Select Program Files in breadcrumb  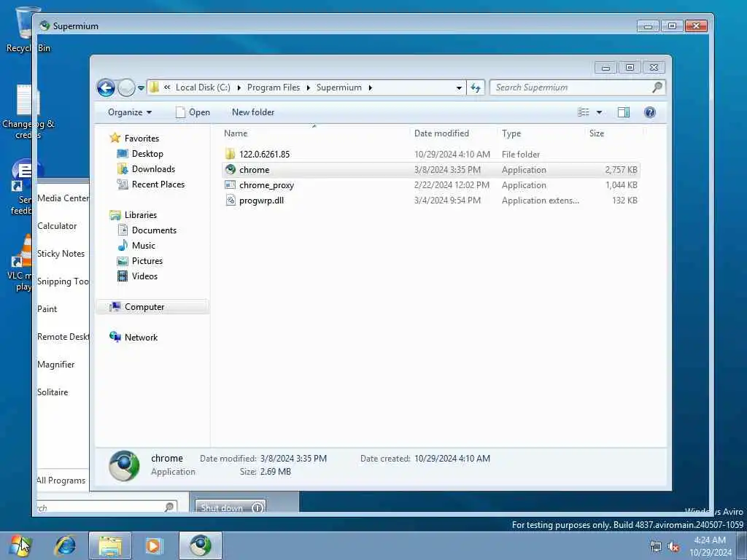point(274,87)
